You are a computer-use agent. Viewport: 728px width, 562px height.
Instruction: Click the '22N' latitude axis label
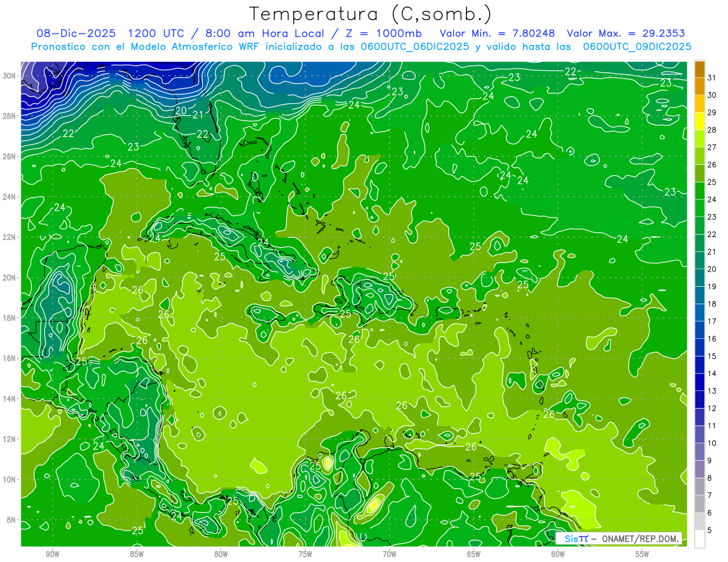tap(9, 237)
